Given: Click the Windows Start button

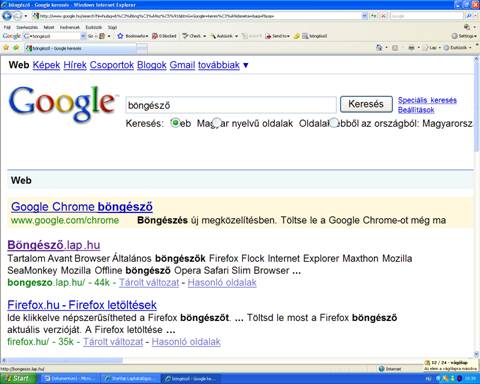Looking at the screenshot, I should (18, 379).
